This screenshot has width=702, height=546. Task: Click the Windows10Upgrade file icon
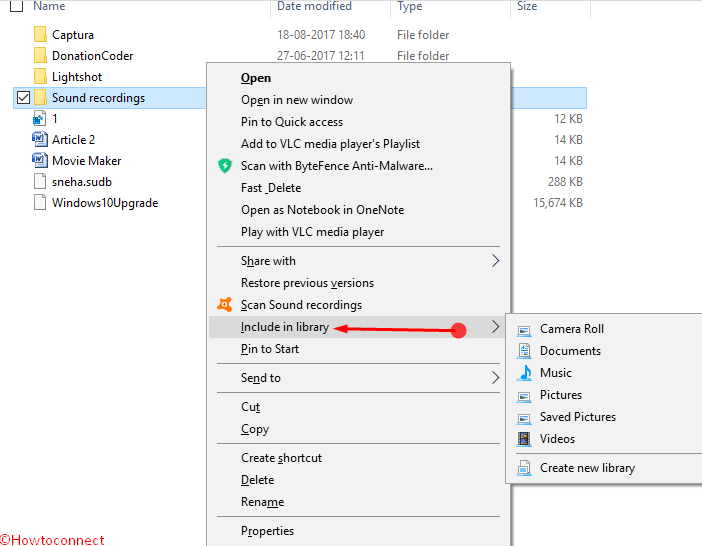point(40,202)
